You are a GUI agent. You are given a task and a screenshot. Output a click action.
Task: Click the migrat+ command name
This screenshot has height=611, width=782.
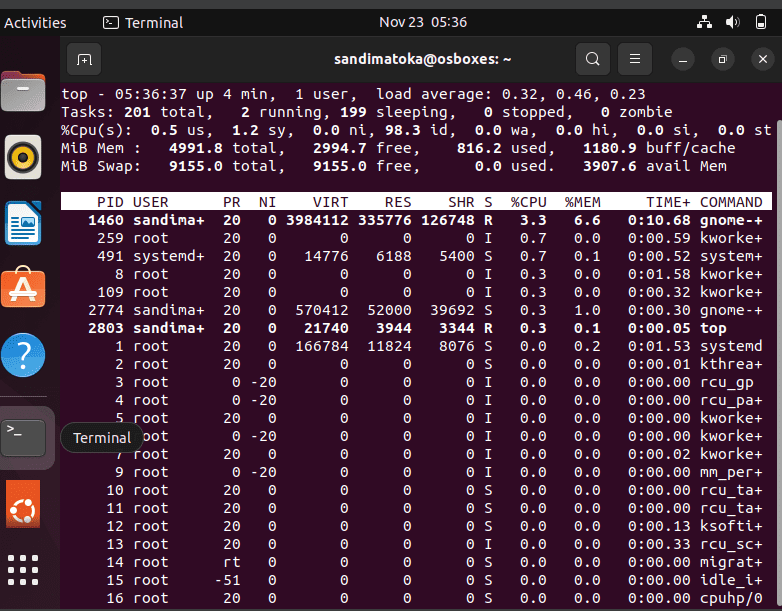(731, 562)
